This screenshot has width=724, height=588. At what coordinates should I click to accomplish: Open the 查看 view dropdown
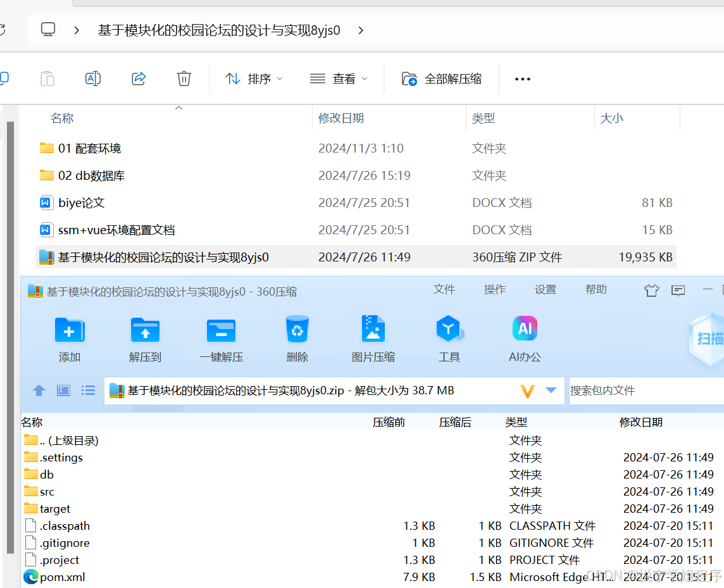[339, 79]
